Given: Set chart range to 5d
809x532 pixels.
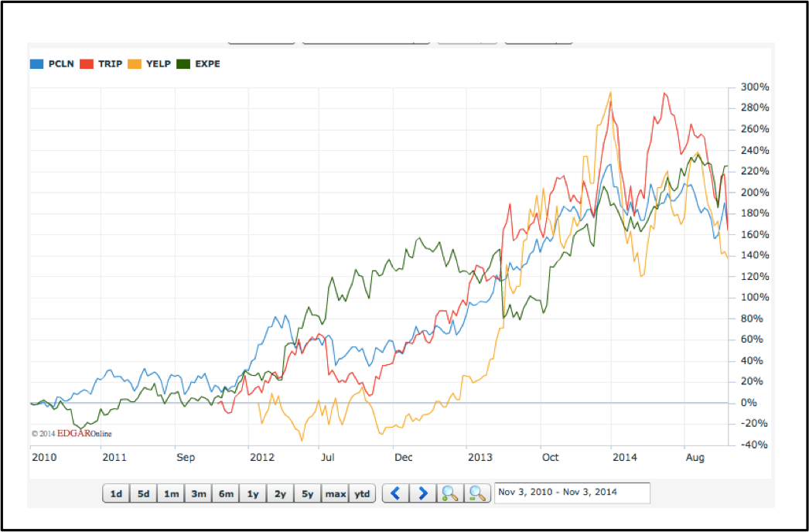Looking at the screenshot, I should [x=143, y=494].
